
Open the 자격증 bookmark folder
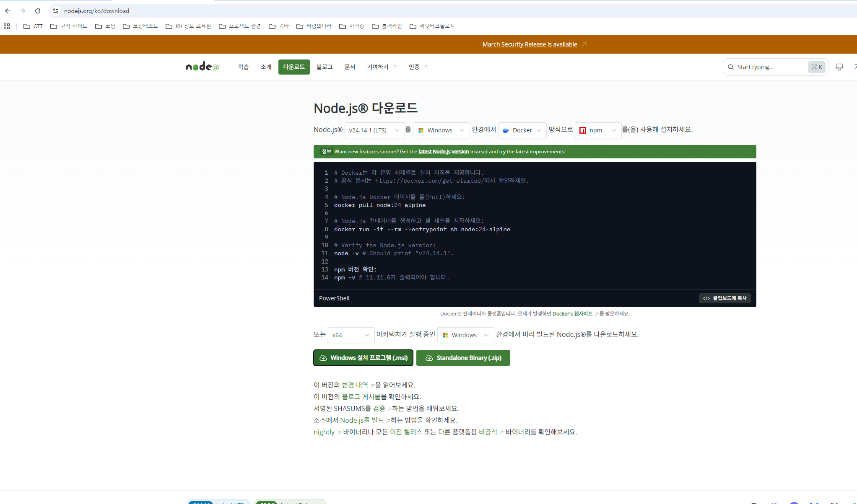[352, 26]
